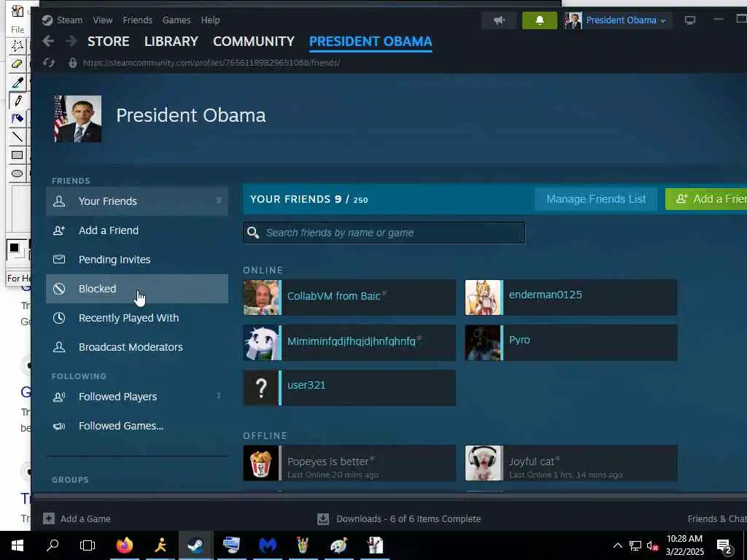This screenshot has width=747, height=560.
Task: Open Recently Played With
Action: pyautogui.click(x=137, y=318)
